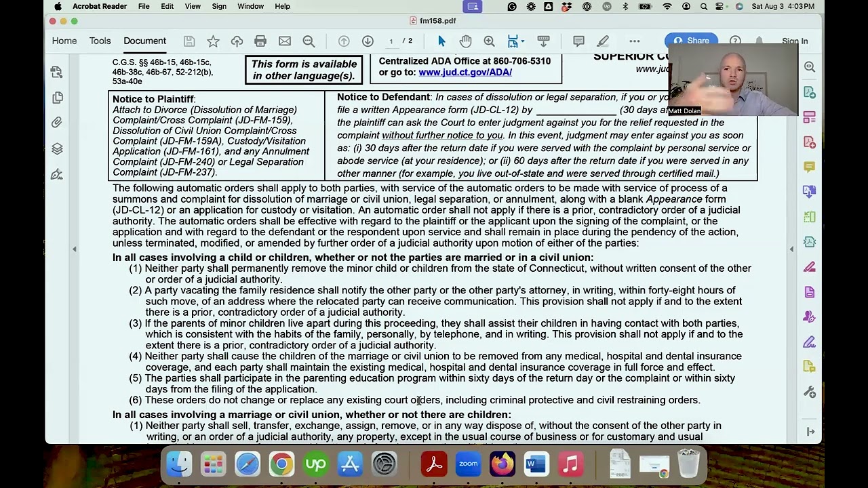
Task: Click the Wi-Fi status icon
Action: pos(667,6)
